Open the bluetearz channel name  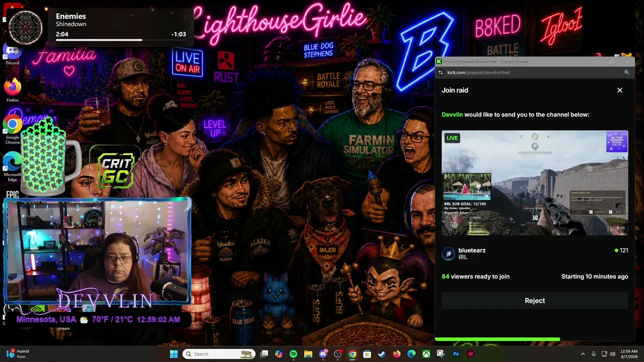472,250
